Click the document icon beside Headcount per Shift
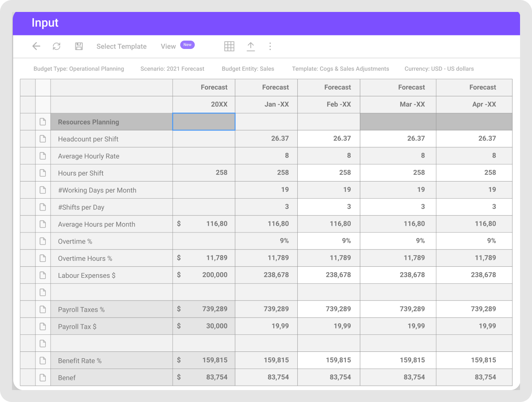532x402 pixels. [x=43, y=139]
